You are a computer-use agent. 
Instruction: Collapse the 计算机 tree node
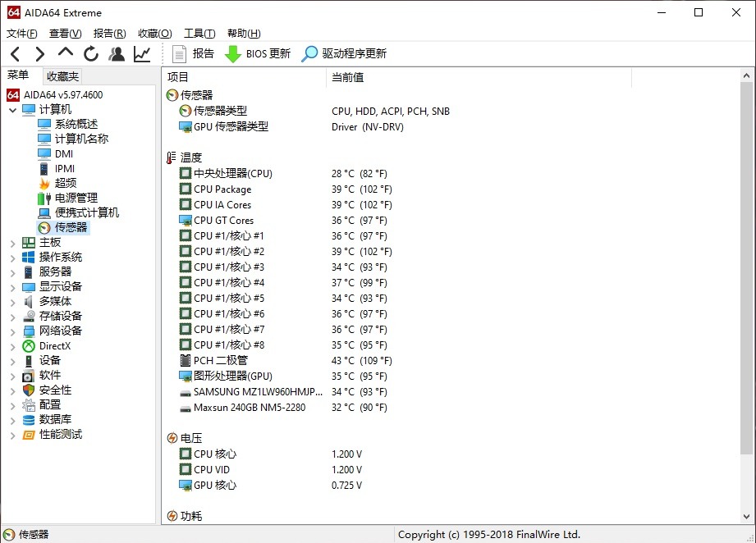tap(13, 111)
